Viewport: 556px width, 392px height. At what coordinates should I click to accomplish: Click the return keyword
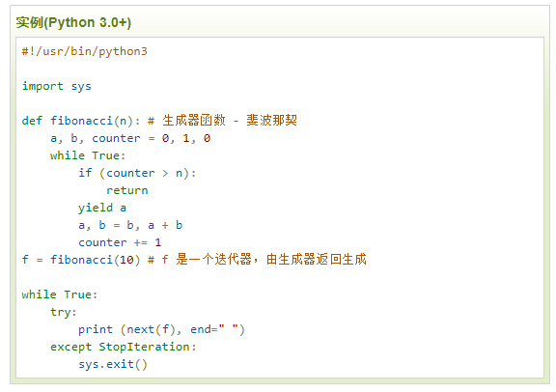(x=127, y=190)
